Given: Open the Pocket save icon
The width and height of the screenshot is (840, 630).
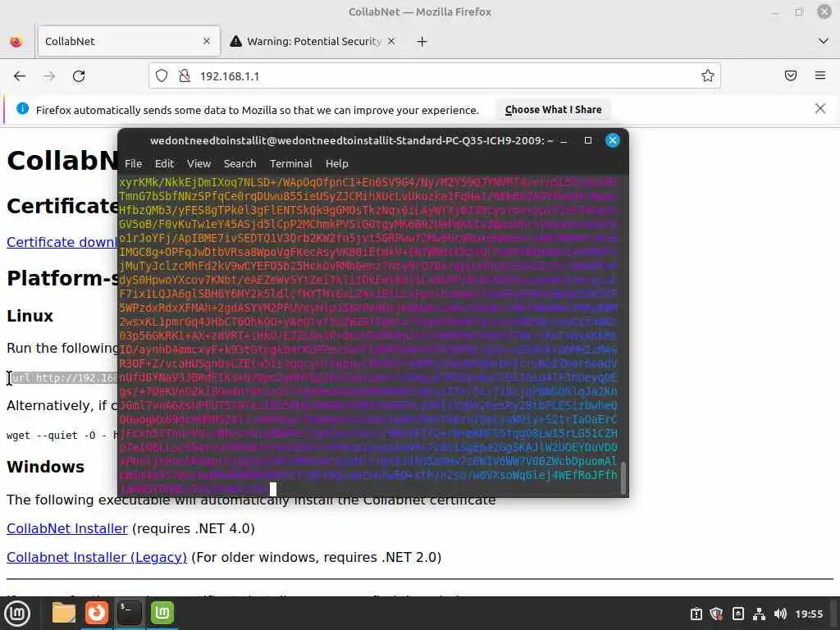Looking at the screenshot, I should tap(791, 75).
